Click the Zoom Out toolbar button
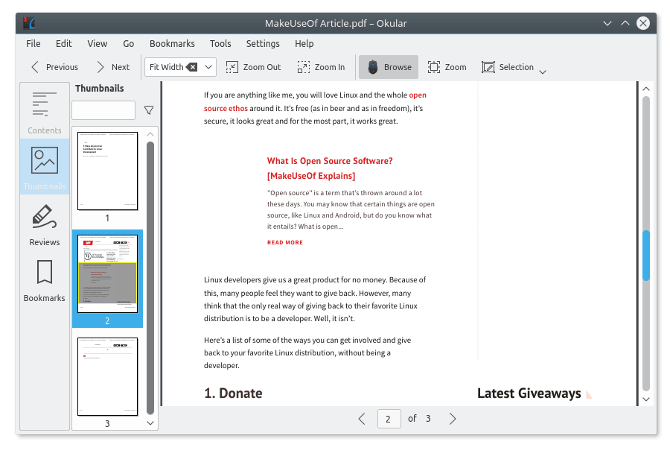Viewport: 670px width, 459px height. click(x=253, y=67)
